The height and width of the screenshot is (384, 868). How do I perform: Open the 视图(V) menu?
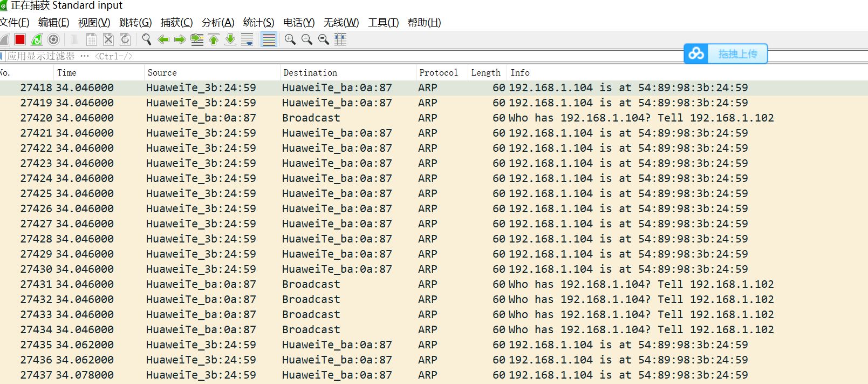[x=94, y=23]
